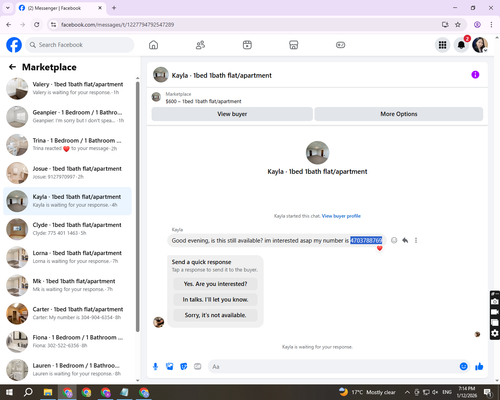The height and width of the screenshot is (400, 500).
Task: Open account profile picture menu
Action: click(480, 45)
